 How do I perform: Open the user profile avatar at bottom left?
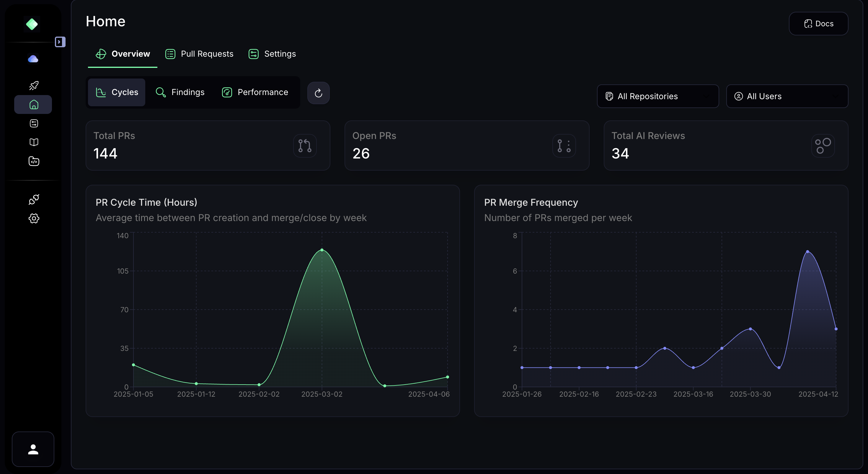[x=33, y=449]
